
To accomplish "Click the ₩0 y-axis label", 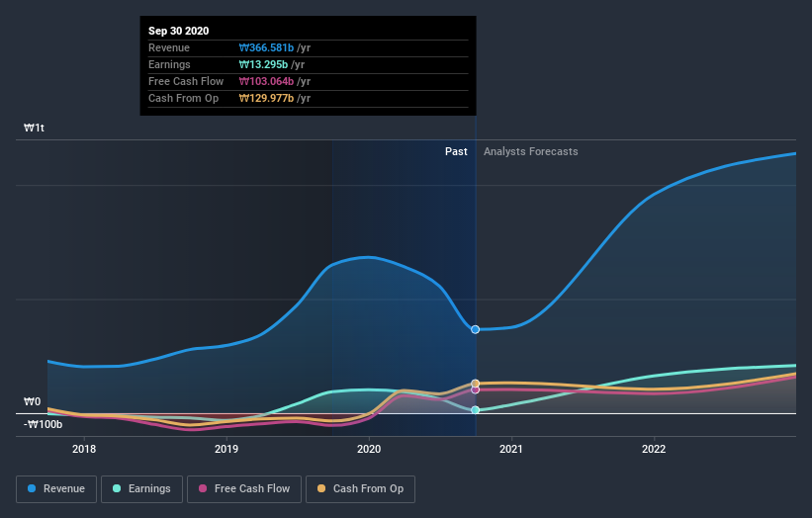I will 32,401.
